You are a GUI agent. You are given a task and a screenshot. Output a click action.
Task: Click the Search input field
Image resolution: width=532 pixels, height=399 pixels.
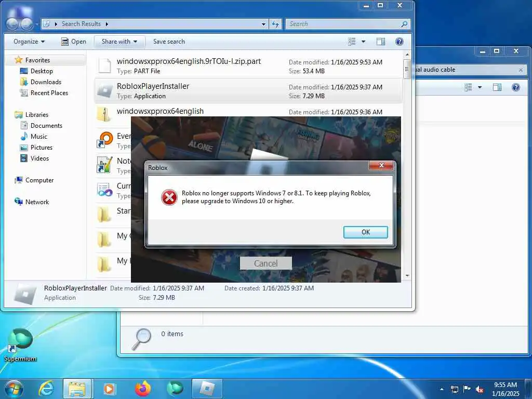pyautogui.click(x=343, y=24)
